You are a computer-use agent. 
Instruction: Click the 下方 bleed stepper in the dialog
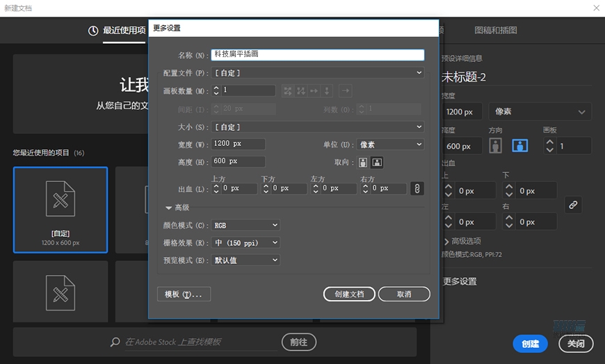266,188
